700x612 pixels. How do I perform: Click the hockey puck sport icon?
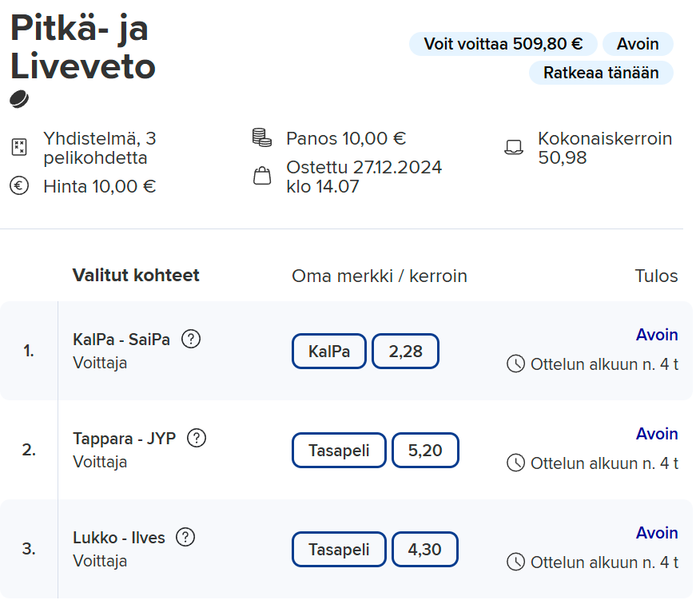point(19,99)
